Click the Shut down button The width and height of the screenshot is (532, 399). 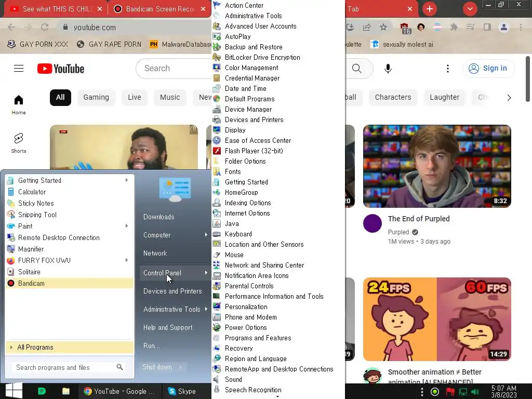157,367
